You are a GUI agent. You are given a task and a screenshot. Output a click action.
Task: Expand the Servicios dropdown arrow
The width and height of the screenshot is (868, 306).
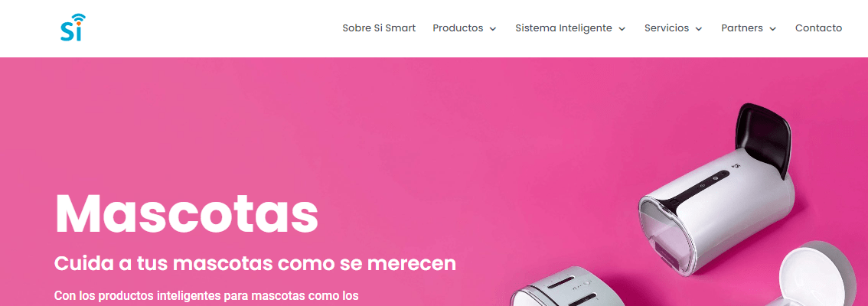699,29
